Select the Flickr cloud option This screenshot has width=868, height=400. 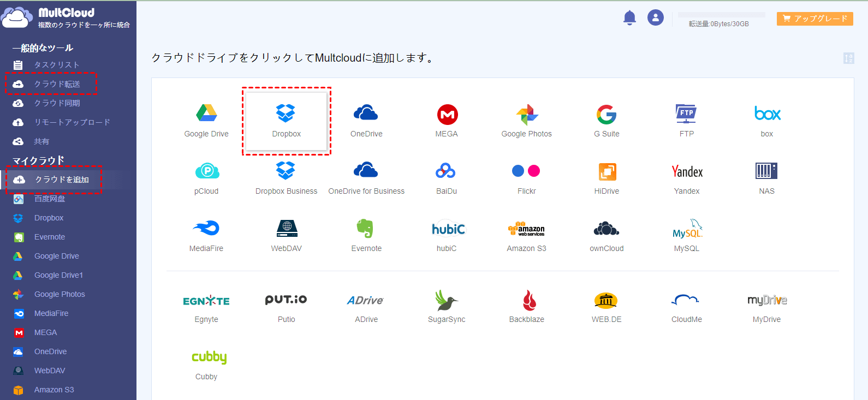click(527, 178)
